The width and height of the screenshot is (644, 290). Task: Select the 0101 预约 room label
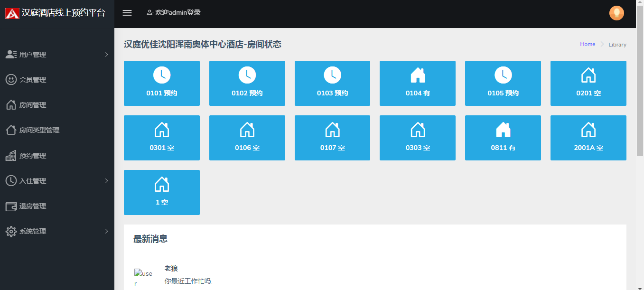(x=162, y=93)
